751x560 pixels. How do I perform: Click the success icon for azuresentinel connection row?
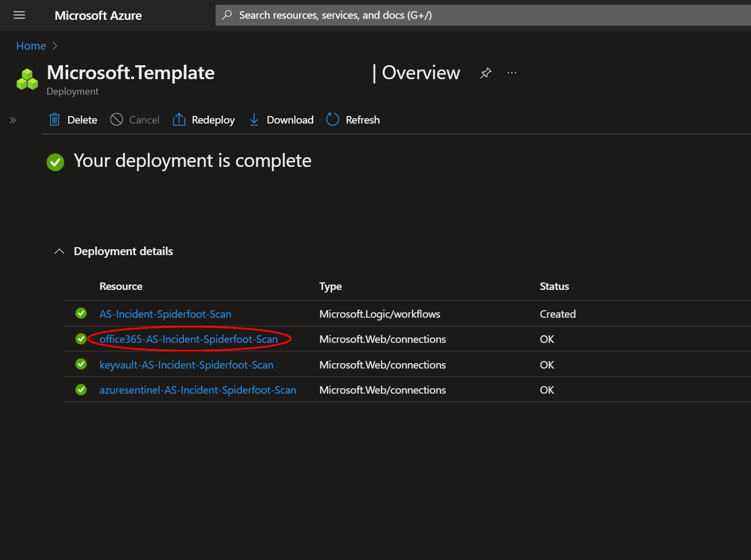tap(81, 389)
